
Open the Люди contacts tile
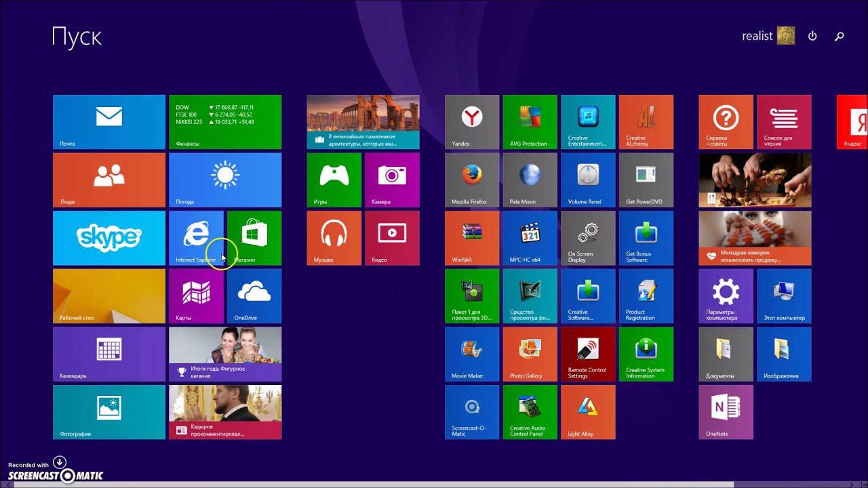pos(109,180)
